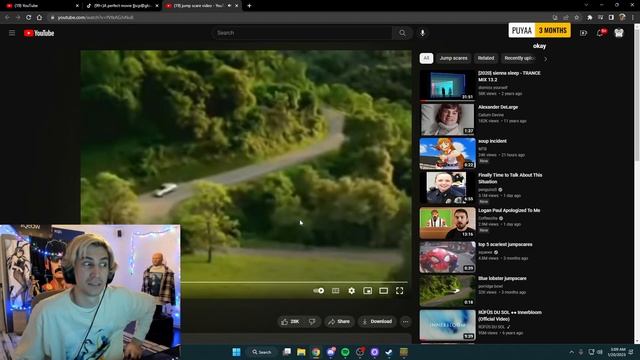640x360 pixels.
Task: Select the Jump scares filter chip
Action: [x=453, y=58]
